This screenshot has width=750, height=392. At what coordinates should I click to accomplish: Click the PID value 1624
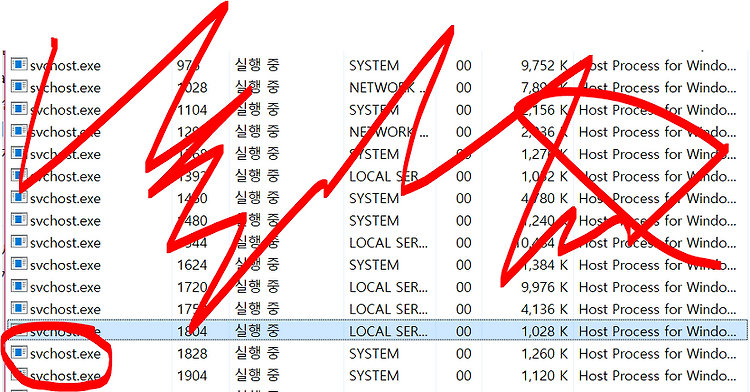tap(192, 265)
